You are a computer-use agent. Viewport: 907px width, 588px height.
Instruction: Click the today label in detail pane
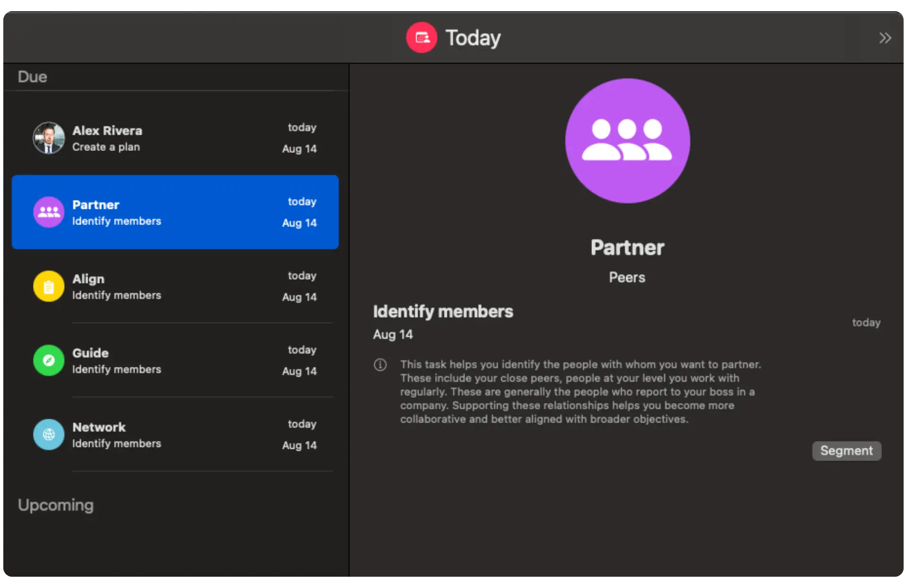(866, 323)
